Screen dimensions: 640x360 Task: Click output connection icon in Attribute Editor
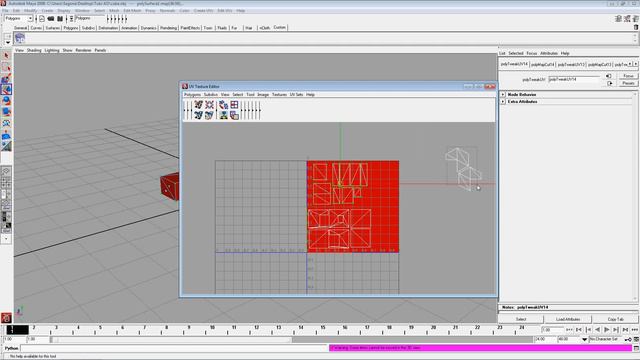(x=609, y=83)
